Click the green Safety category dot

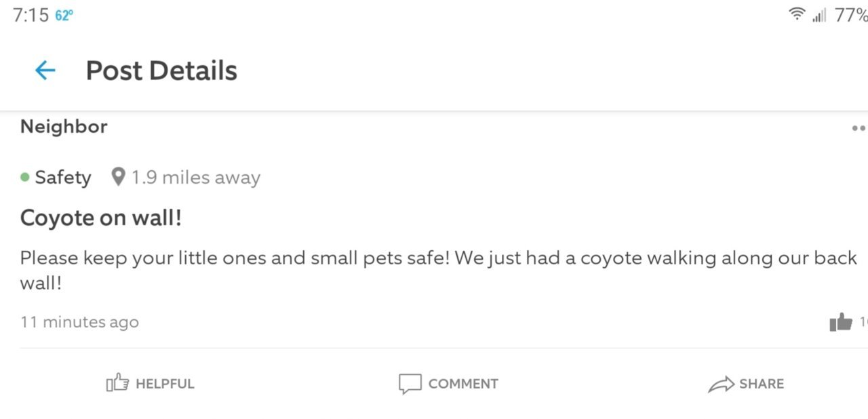click(25, 177)
